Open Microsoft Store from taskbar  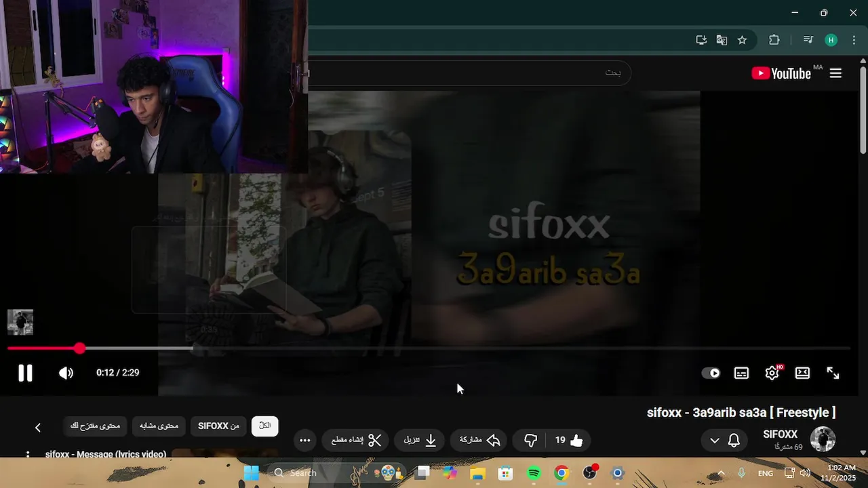[x=506, y=473]
